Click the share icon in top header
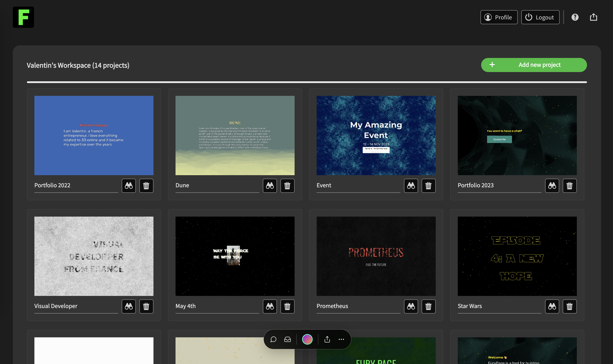 (x=593, y=17)
